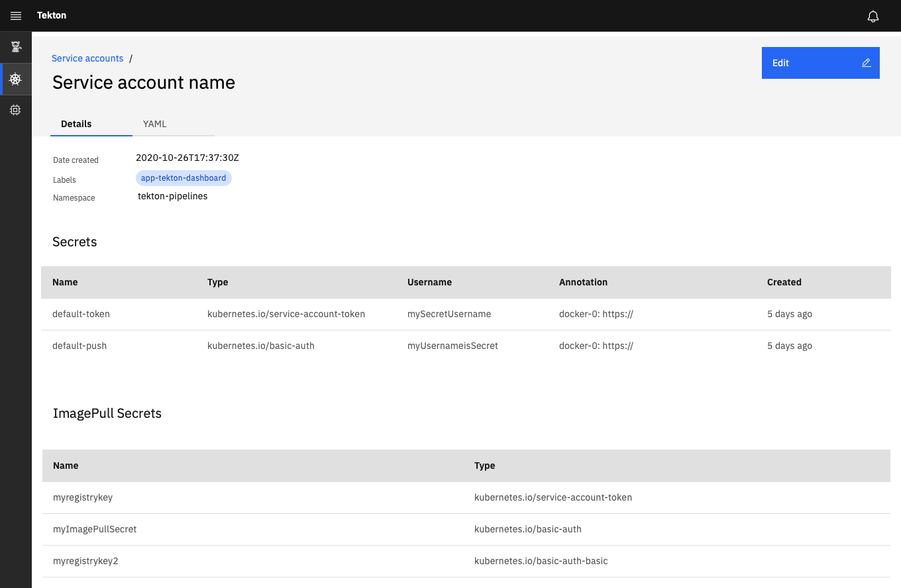Select the myregistrykey ImagePull secret

click(x=82, y=497)
